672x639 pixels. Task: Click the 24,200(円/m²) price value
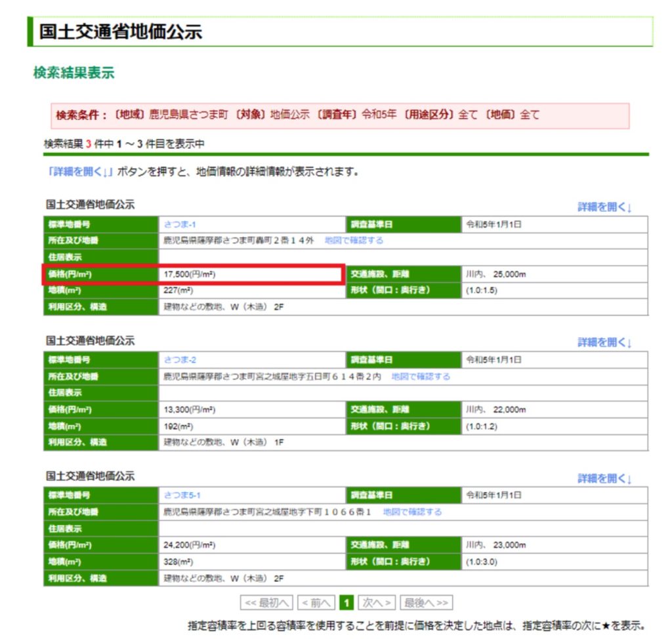coord(190,545)
